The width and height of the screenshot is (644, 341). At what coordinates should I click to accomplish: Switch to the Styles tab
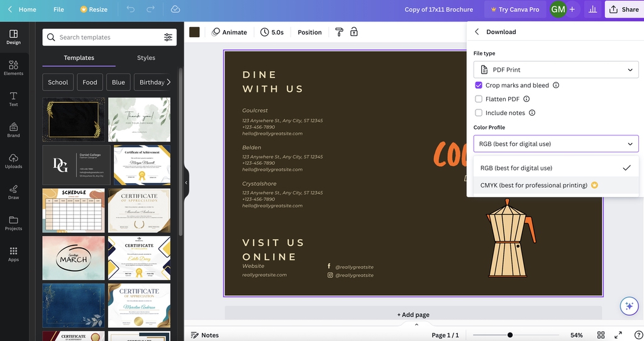coord(146,58)
